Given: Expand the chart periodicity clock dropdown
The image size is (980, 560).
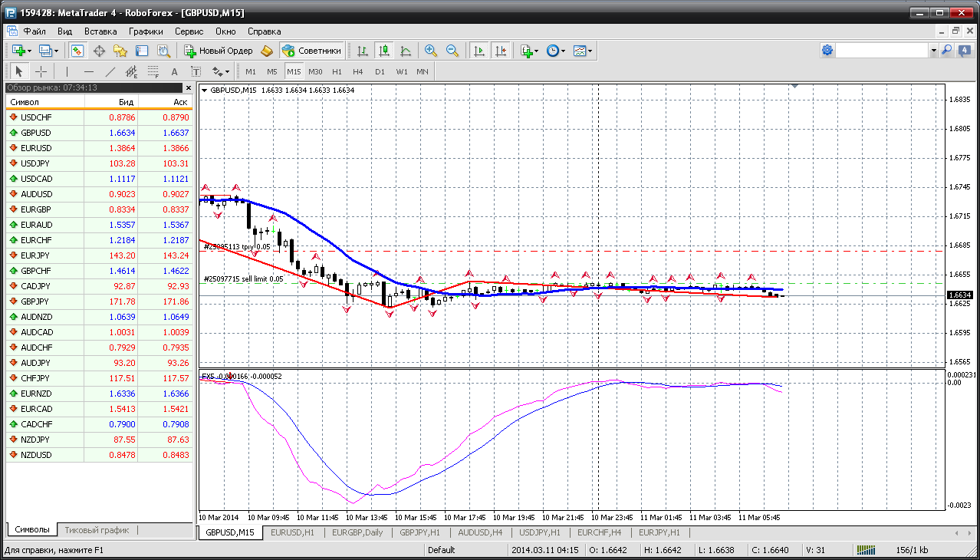Looking at the screenshot, I should (556, 51).
